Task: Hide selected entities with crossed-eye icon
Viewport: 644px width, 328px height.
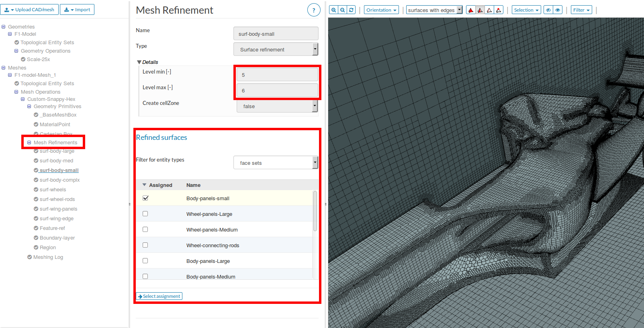Action: pyautogui.click(x=548, y=10)
